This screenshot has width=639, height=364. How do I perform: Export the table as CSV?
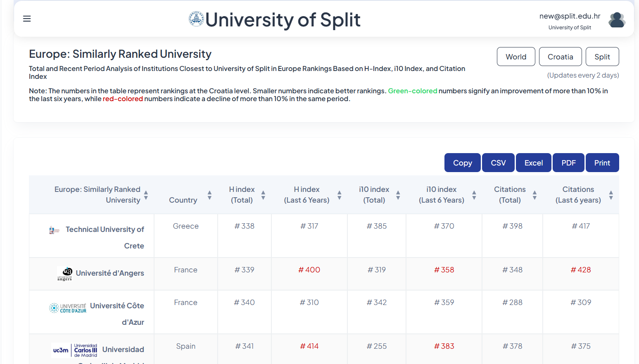(498, 163)
